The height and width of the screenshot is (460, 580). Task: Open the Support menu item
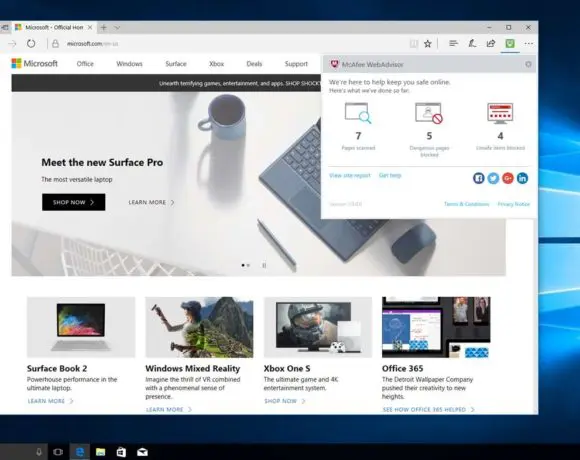click(296, 64)
